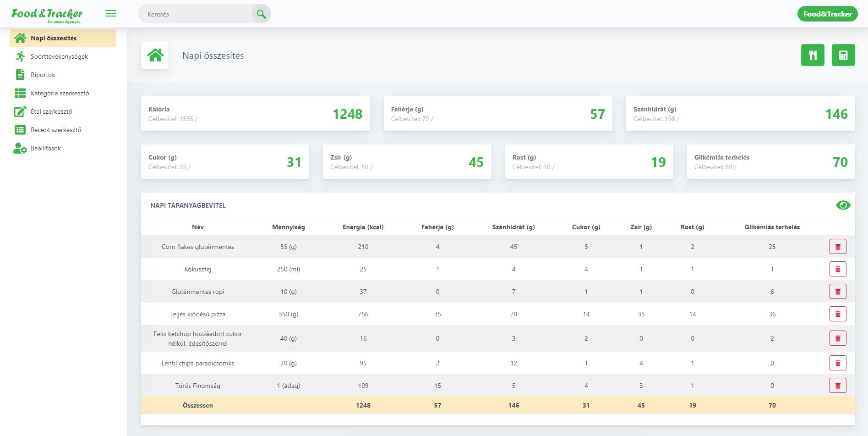Click the NAPI TÁPANYAGBEVITEL section title
Viewport: 868px width, 436px height.
[188, 205]
